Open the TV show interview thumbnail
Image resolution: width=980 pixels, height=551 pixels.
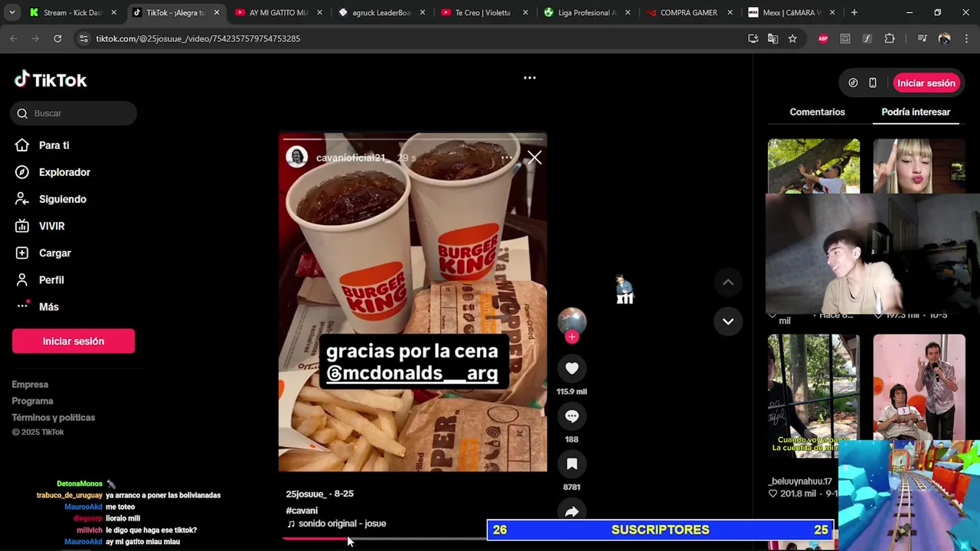click(x=919, y=387)
